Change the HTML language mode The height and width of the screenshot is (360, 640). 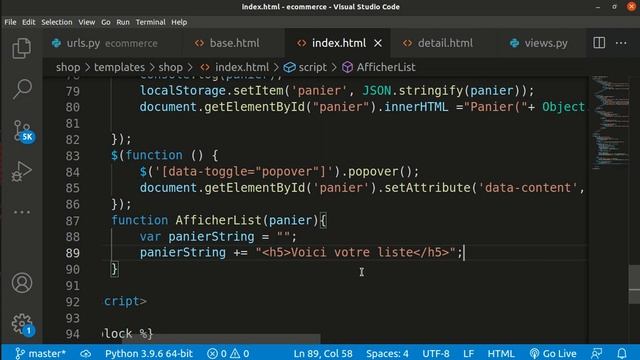pos(500,353)
